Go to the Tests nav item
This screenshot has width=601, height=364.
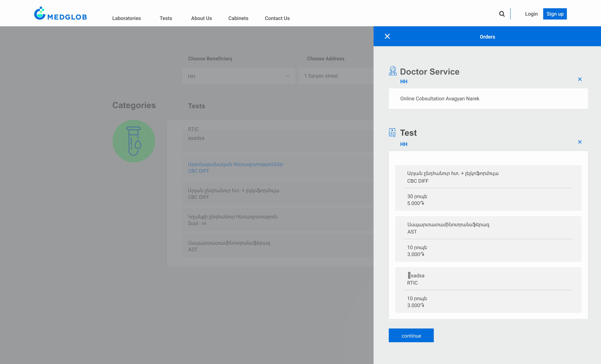[x=166, y=18]
